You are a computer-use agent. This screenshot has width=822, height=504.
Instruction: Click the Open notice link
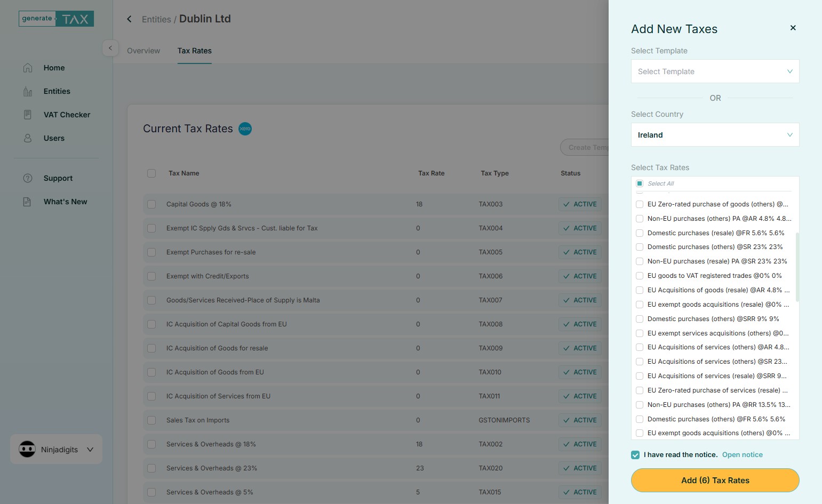coord(743,455)
